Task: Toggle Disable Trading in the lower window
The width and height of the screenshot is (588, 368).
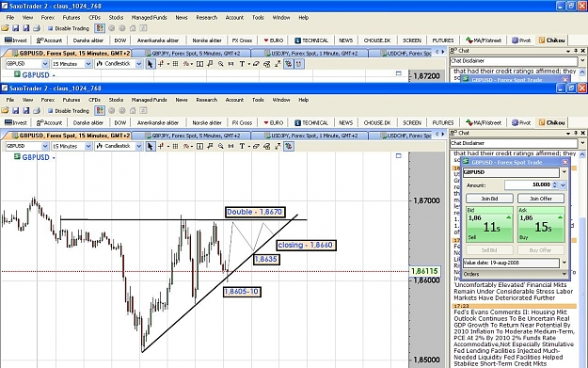Action: [x=69, y=111]
